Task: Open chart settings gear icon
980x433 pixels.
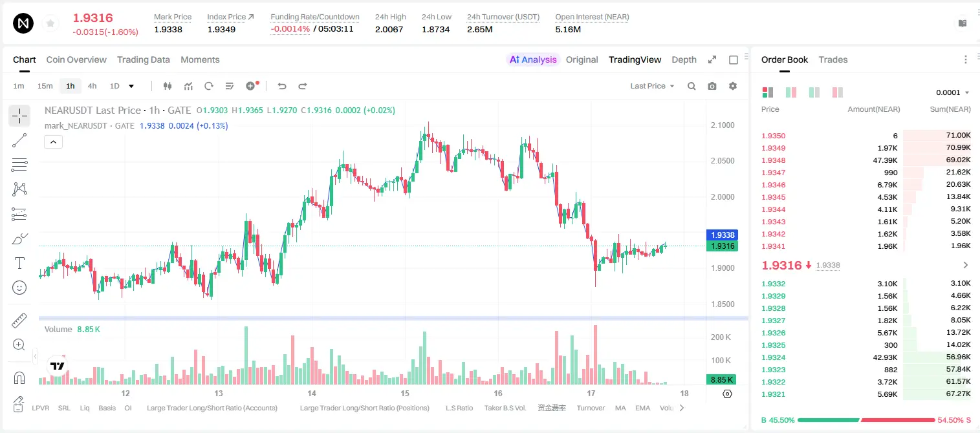Action: (x=733, y=86)
